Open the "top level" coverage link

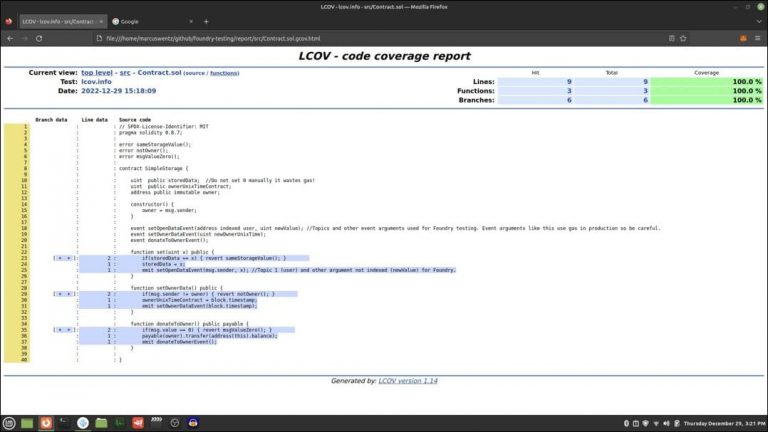pyautogui.click(x=96, y=73)
